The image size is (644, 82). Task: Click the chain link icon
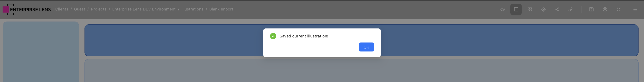570,9
